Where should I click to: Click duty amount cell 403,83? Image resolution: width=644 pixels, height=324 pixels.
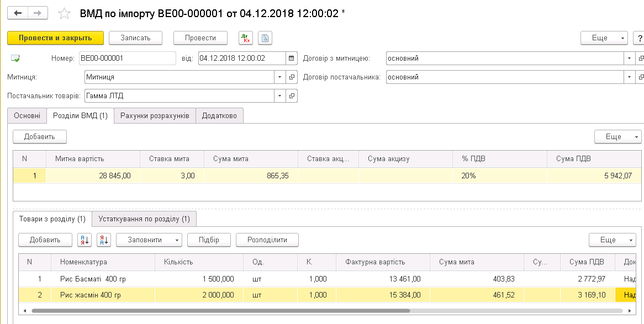pyautogui.click(x=477, y=279)
